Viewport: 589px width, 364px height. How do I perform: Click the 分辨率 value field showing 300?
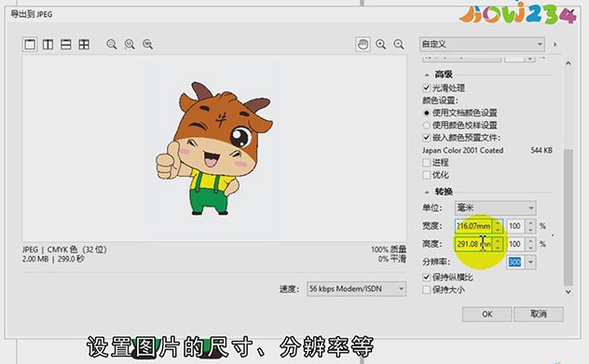[x=515, y=262]
